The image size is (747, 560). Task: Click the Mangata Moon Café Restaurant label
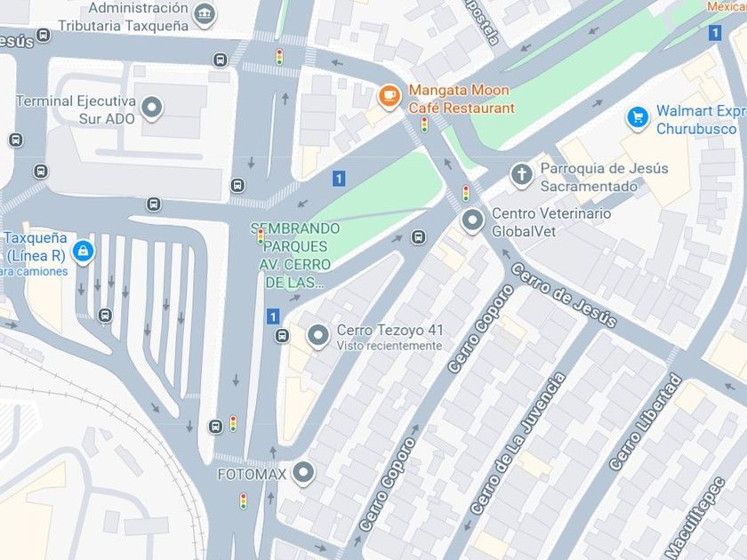[x=462, y=99]
